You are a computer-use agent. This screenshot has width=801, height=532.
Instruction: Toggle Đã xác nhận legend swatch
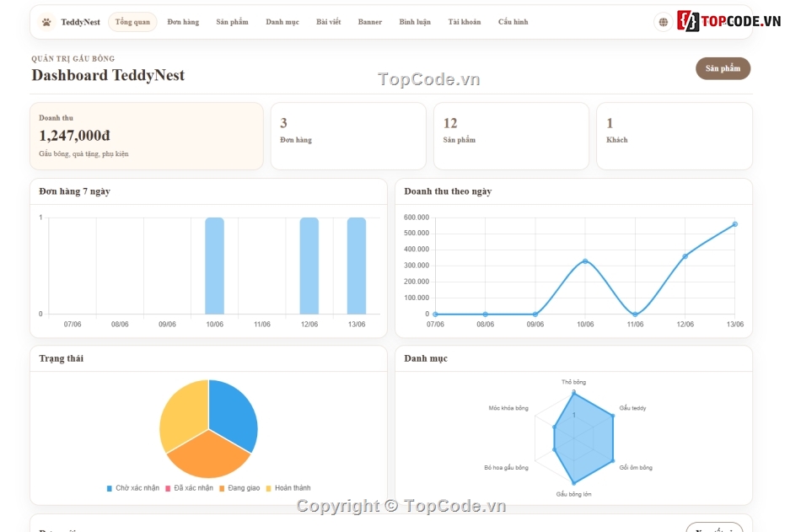(x=168, y=488)
